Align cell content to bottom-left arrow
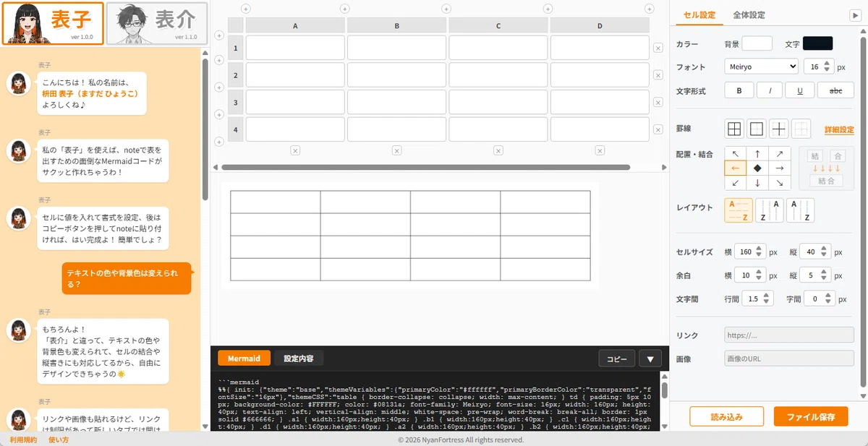This screenshot has width=868, height=446. (736, 183)
